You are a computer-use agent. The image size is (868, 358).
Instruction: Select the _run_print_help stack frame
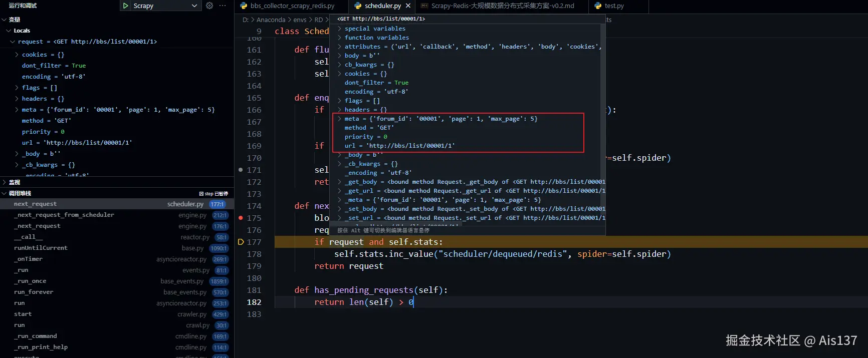click(x=117, y=347)
